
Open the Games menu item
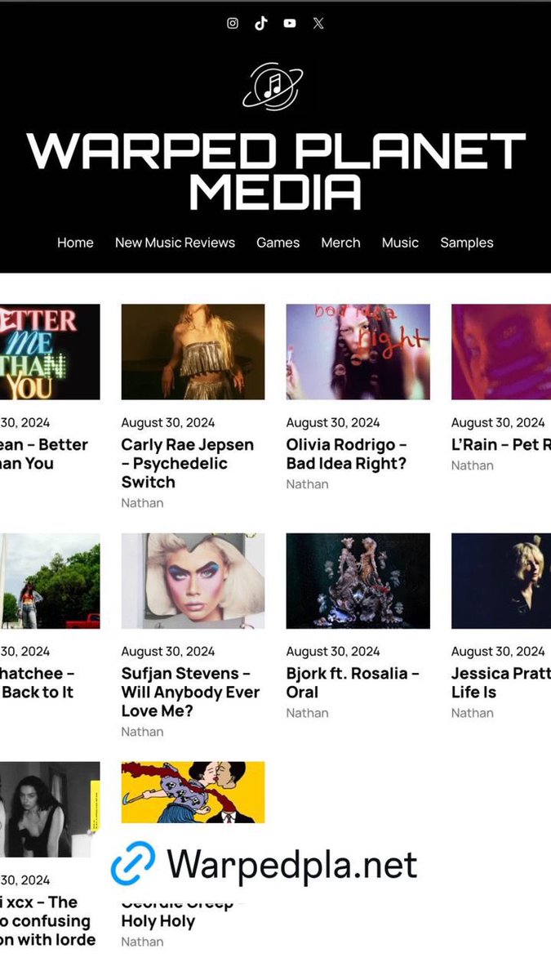[278, 243]
